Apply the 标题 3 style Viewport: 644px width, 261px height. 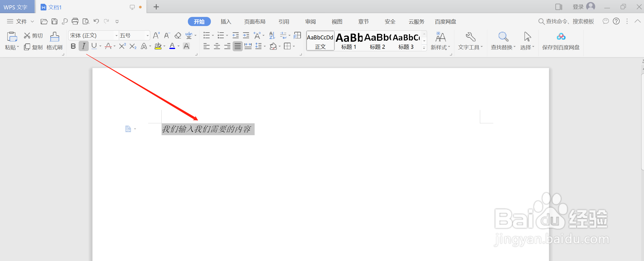pyautogui.click(x=406, y=41)
